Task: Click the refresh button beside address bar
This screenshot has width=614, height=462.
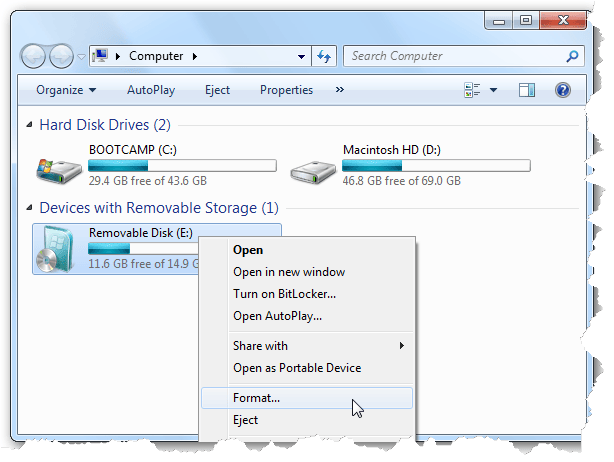Action: click(x=324, y=56)
